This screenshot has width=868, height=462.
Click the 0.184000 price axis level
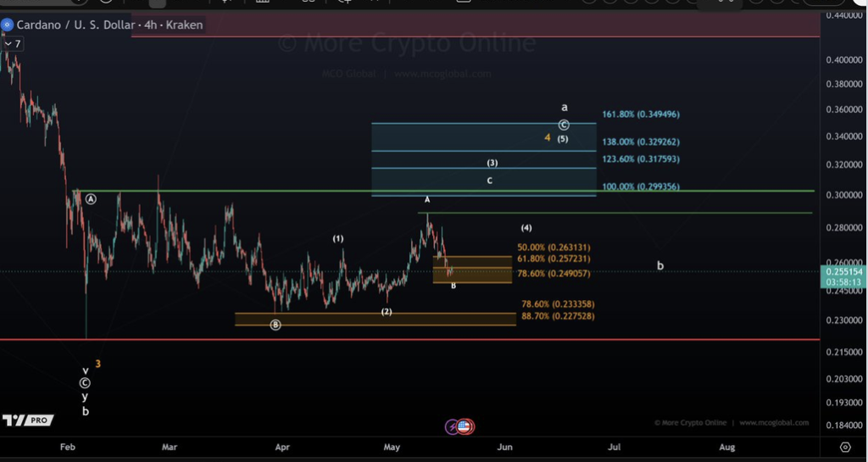[x=843, y=426]
